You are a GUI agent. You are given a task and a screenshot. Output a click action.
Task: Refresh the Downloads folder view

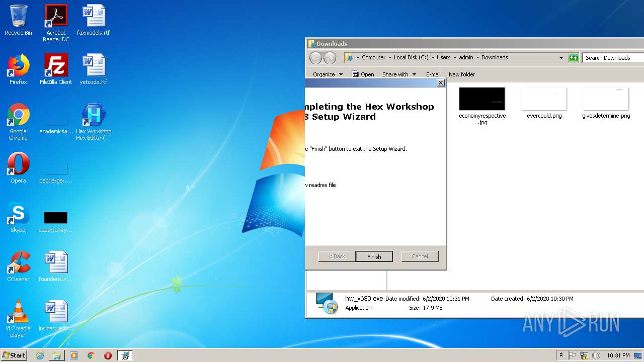(x=574, y=58)
